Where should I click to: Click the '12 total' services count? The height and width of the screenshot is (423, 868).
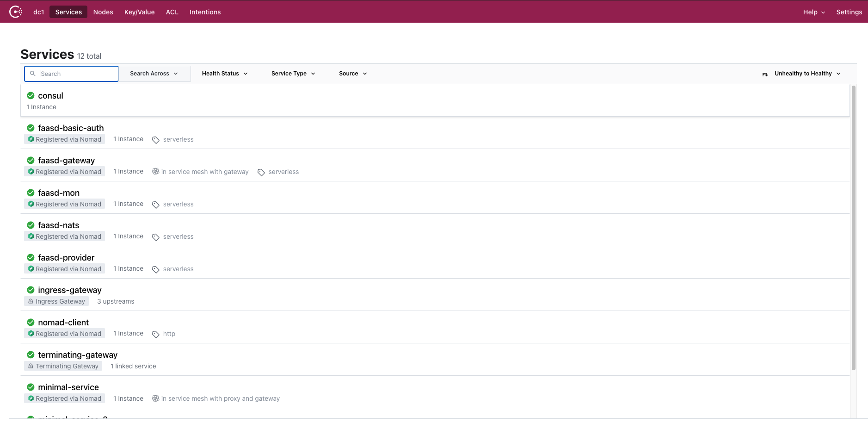[89, 56]
